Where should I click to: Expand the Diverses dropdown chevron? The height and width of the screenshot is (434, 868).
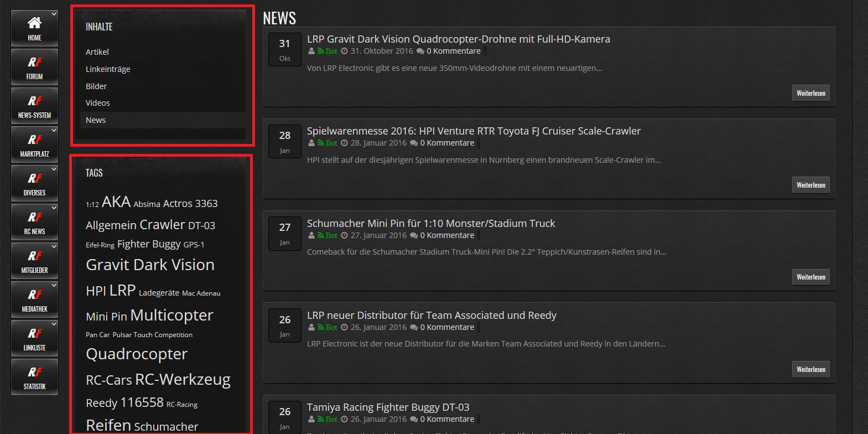pyautogui.click(x=54, y=169)
